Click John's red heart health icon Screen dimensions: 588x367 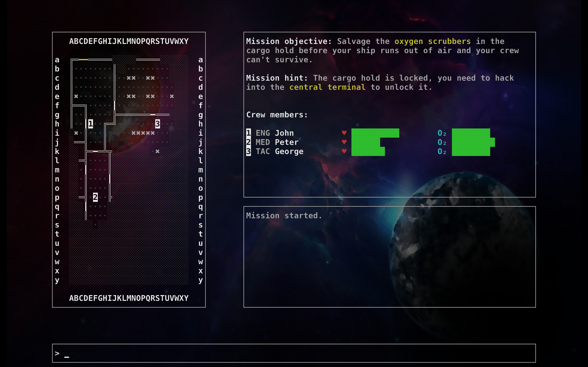pos(344,133)
